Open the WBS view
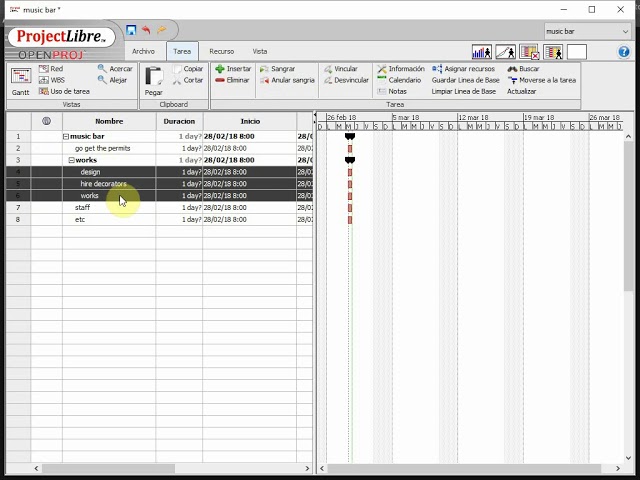The width and height of the screenshot is (640, 480). (52, 80)
